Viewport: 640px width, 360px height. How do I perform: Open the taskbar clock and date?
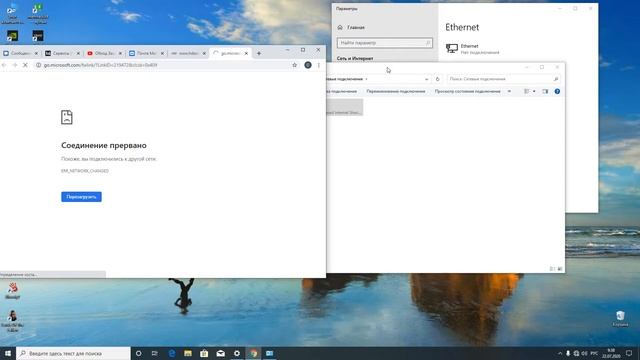pos(611,353)
